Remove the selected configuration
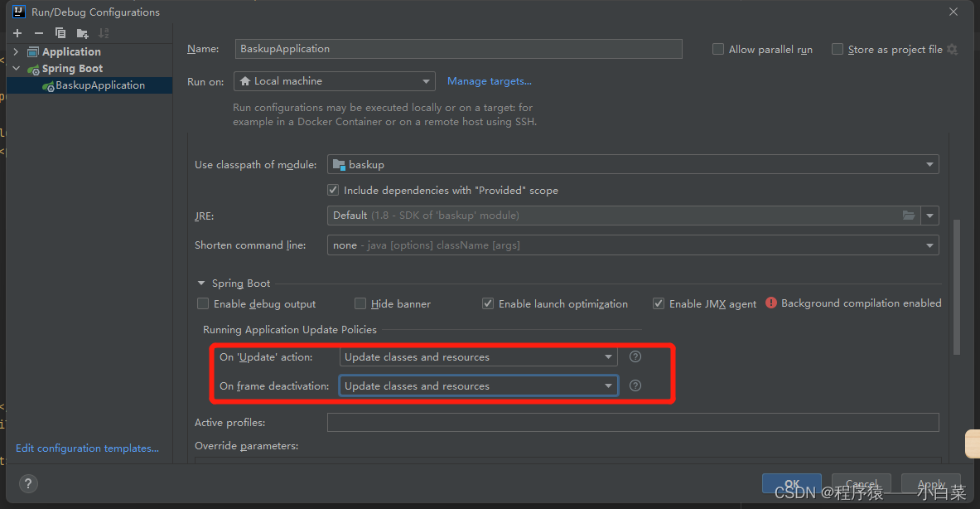 [39, 33]
